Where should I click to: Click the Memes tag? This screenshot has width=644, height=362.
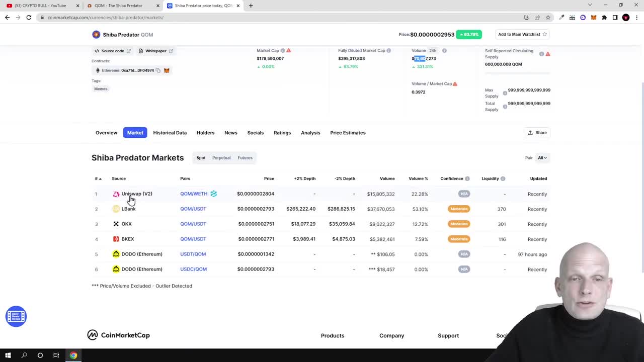[x=101, y=89]
